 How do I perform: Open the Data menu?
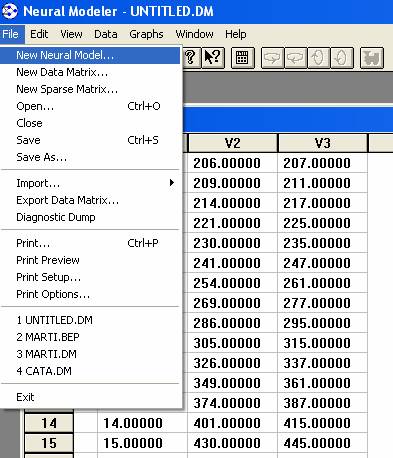click(106, 34)
